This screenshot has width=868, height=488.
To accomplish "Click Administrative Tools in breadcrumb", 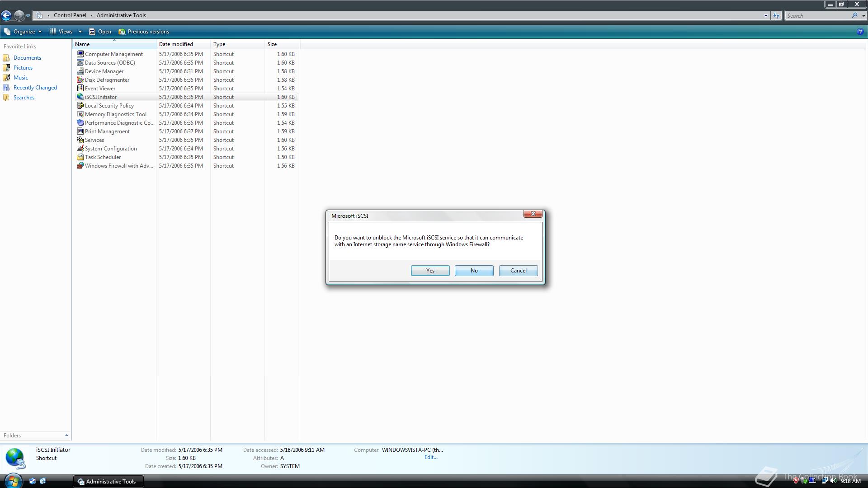I will [121, 15].
